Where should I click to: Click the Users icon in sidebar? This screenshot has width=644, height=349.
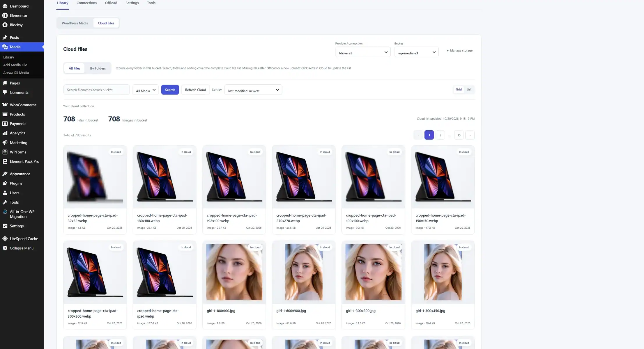[x=5, y=193]
